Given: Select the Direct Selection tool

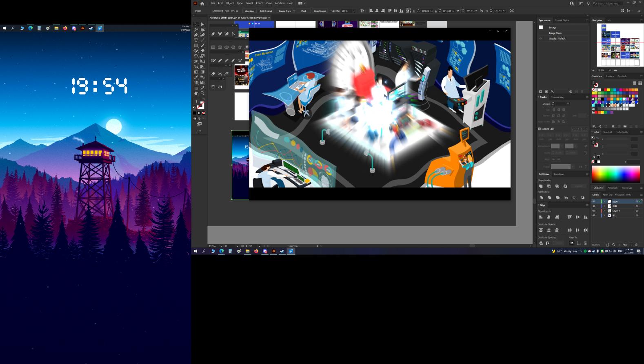Looking at the screenshot, I should pos(202,24).
